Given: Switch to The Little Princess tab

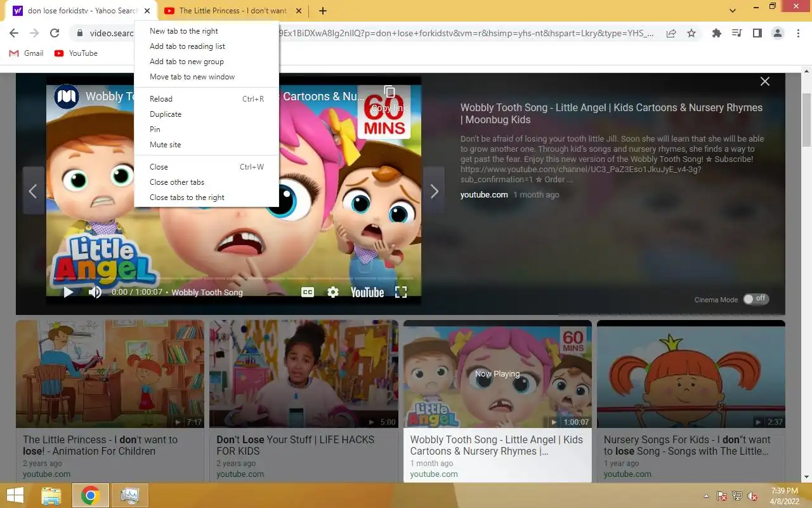Looking at the screenshot, I should click(233, 11).
